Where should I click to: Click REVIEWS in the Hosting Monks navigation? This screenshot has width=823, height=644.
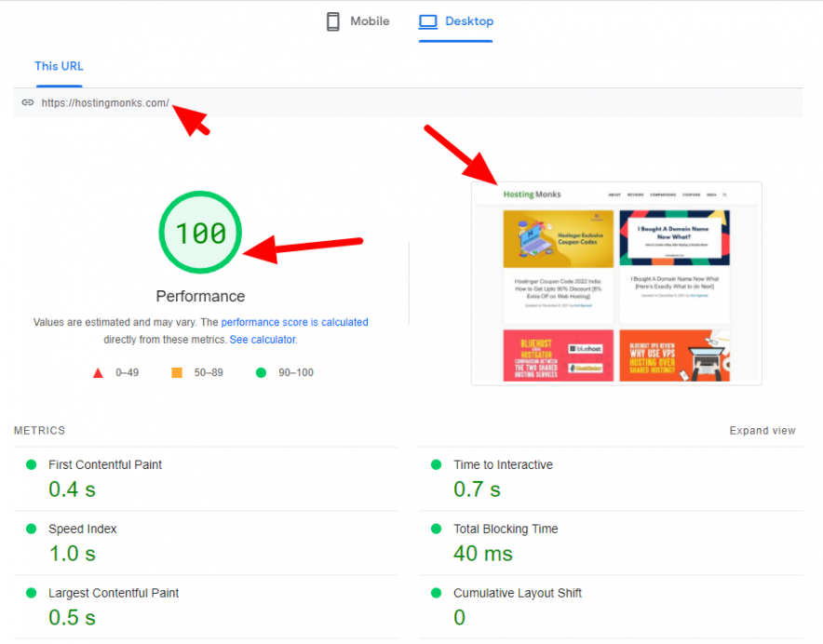(x=635, y=195)
